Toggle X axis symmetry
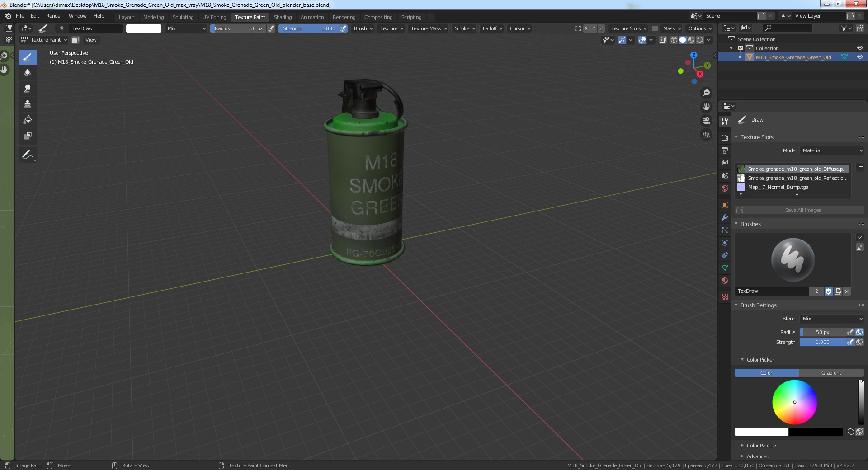868x470 pixels. 586,28
